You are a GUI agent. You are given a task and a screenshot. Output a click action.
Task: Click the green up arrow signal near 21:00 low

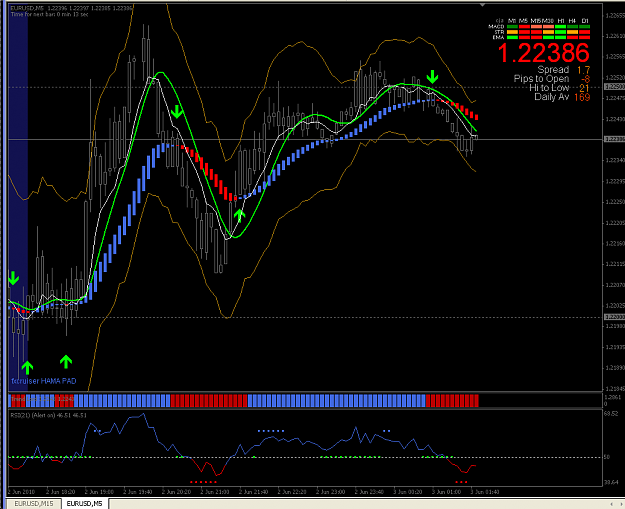[239, 216]
